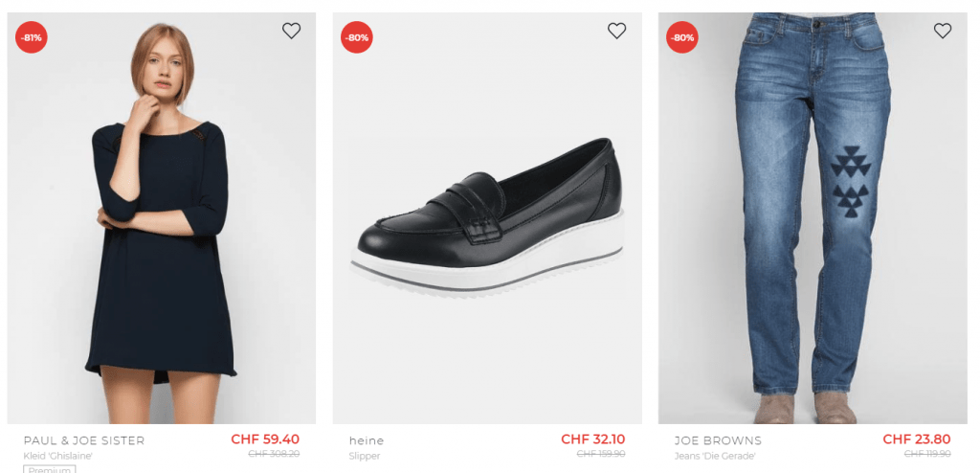Open the blue jeans product image
Screen dimensions: 980x473
coord(813,220)
